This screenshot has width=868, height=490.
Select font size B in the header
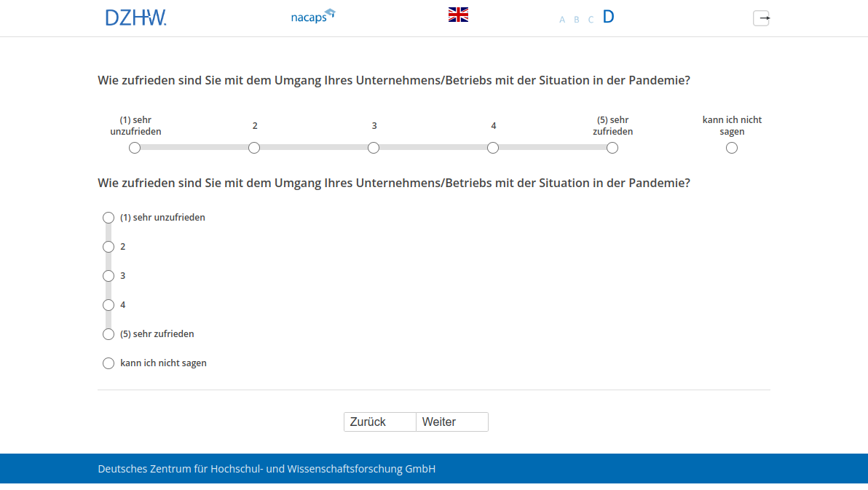(x=576, y=20)
